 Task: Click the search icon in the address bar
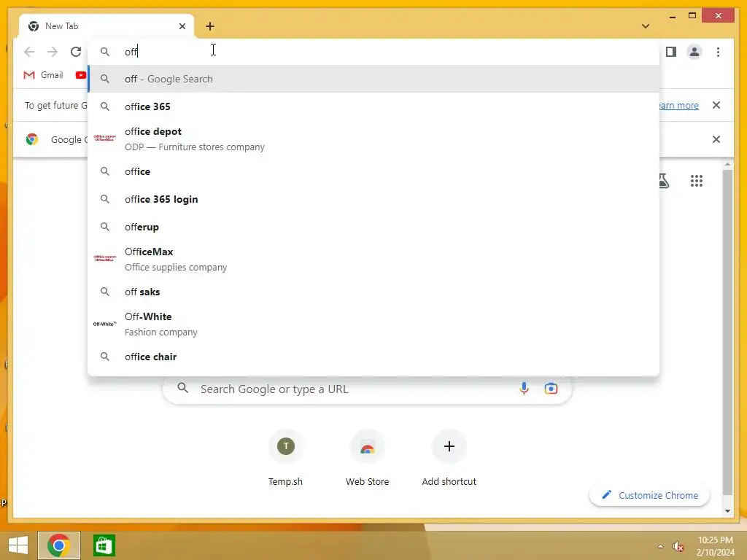click(105, 52)
